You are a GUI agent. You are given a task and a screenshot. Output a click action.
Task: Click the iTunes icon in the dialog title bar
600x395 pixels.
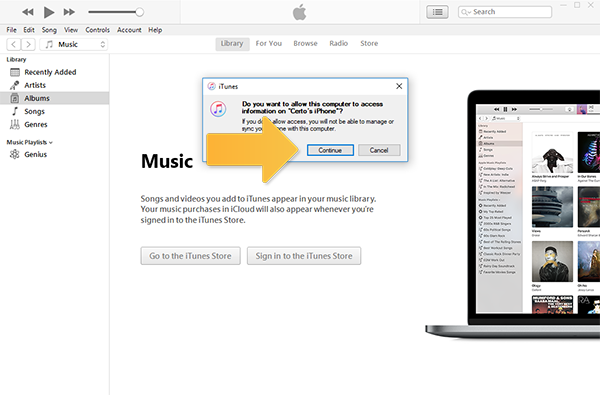pos(211,86)
